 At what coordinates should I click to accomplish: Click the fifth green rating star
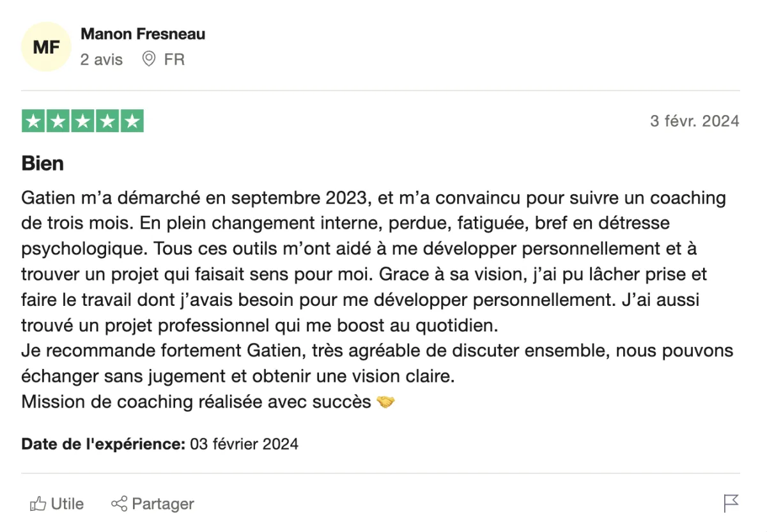click(132, 121)
